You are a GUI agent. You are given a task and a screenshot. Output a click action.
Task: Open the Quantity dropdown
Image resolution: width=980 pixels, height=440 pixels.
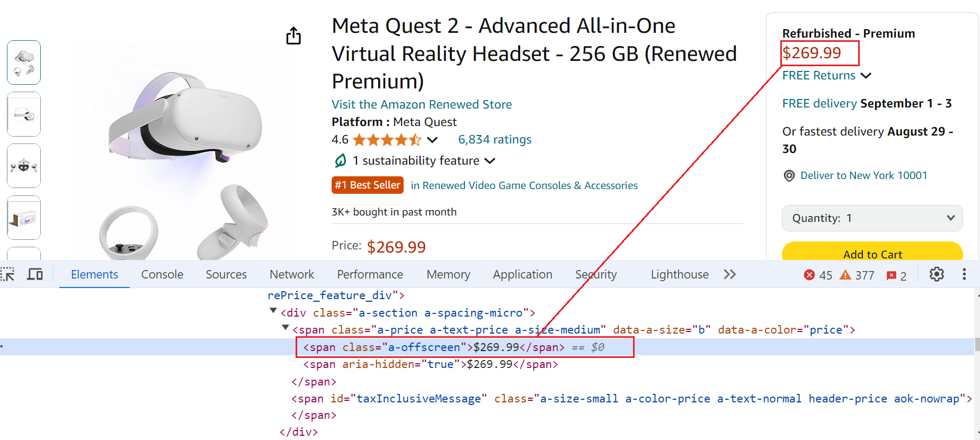(x=872, y=218)
